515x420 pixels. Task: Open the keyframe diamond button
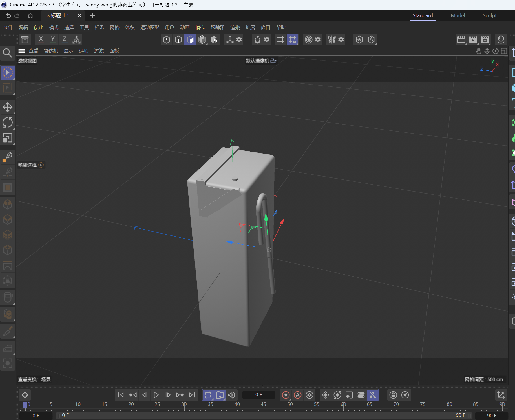pos(25,395)
